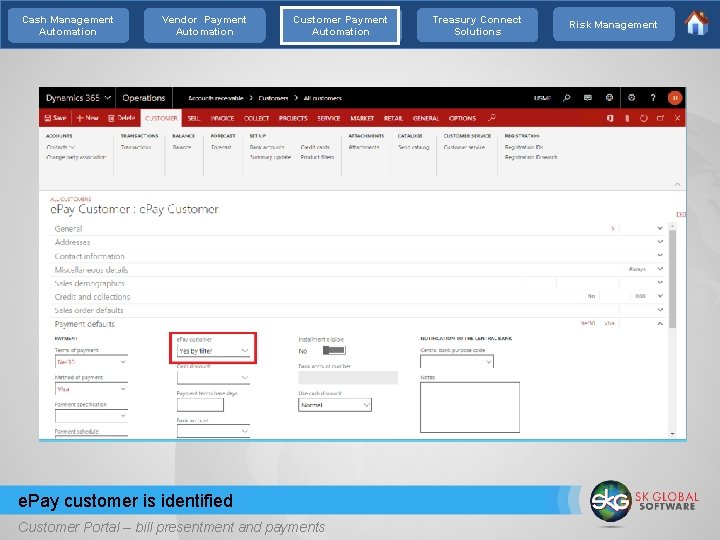Click All customers breadcrumb
The width and height of the screenshot is (720, 540).
click(322, 98)
